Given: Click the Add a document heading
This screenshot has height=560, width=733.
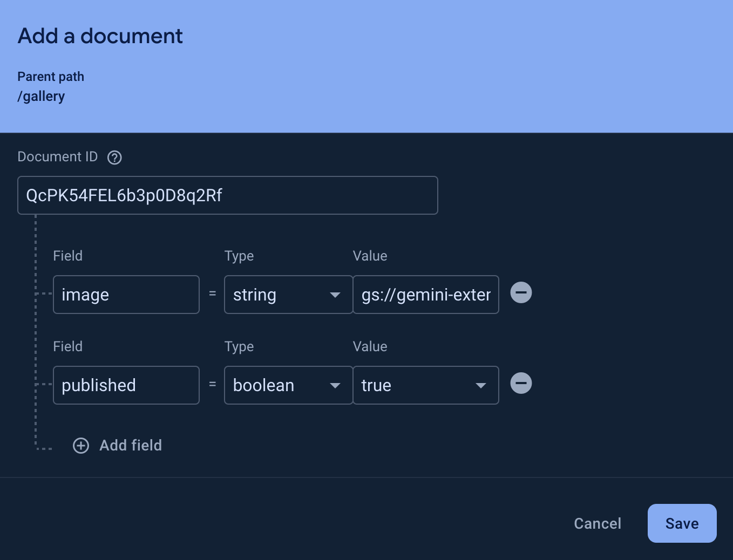Looking at the screenshot, I should click(100, 36).
